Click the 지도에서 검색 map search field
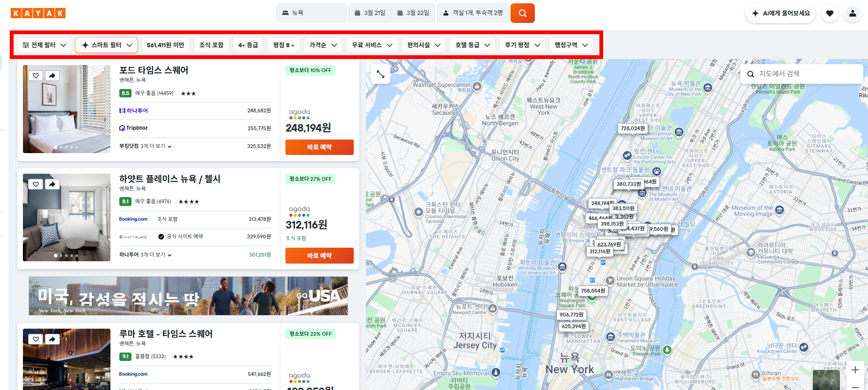This screenshot has height=390, width=868. tap(802, 74)
